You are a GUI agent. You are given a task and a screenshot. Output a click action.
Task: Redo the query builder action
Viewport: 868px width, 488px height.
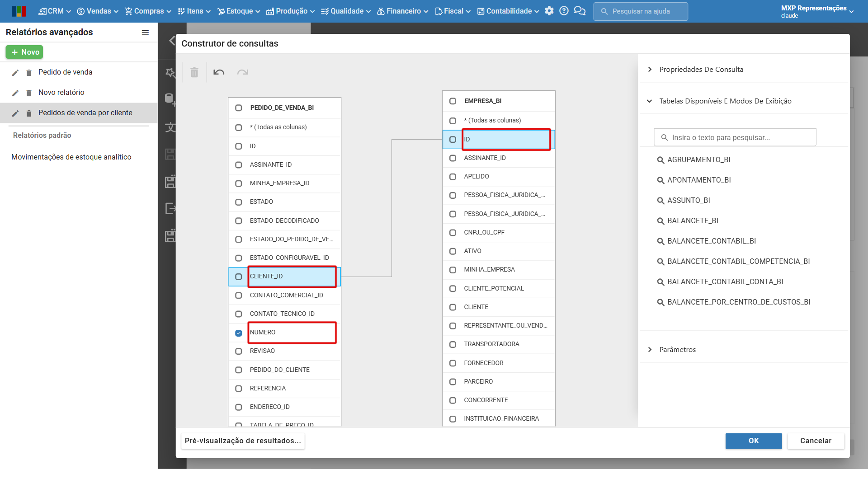pos(243,72)
